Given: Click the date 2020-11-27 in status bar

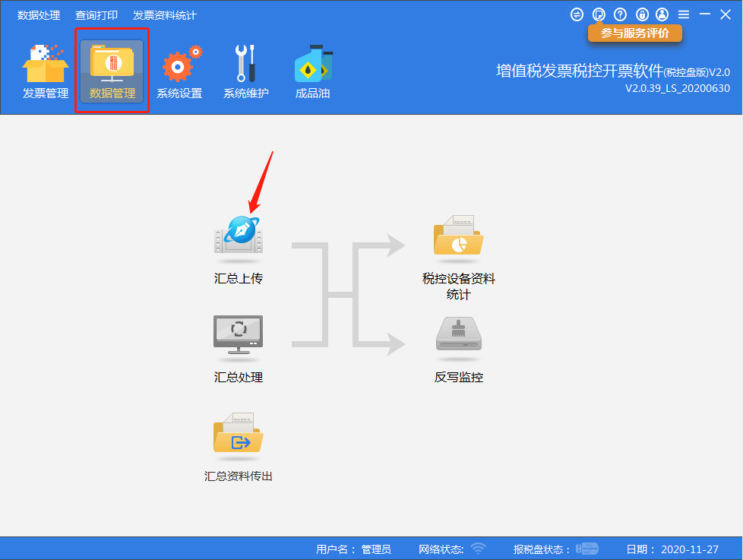Looking at the screenshot, I should (x=690, y=549).
